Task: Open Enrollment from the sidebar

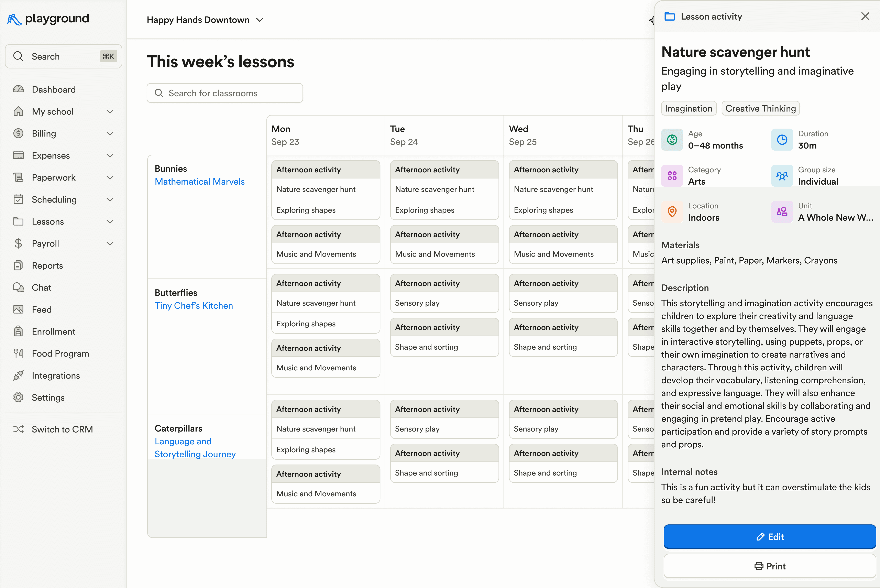Action: [x=53, y=331]
